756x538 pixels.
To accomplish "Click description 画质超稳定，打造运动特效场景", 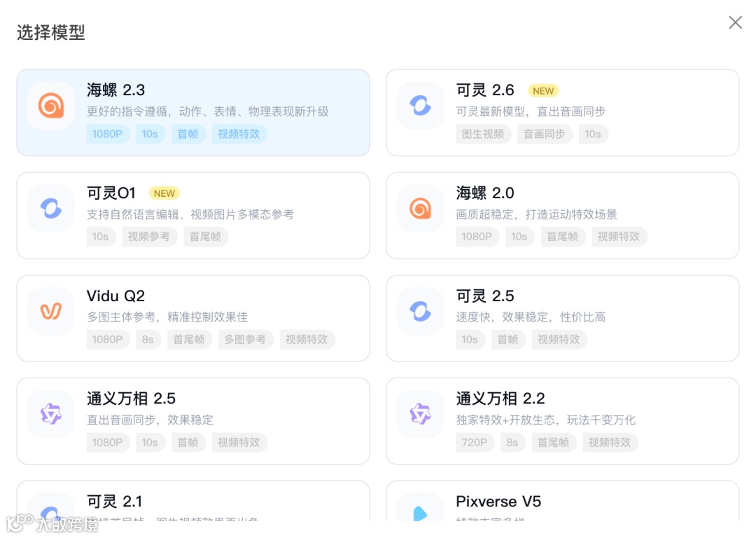I will pyautogui.click(x=537, y=214).
